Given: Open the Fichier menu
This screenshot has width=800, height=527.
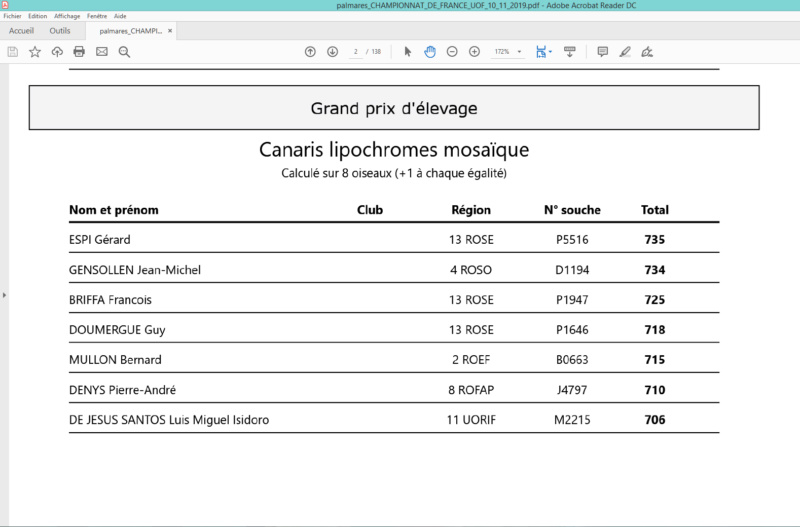Looking at the screenshot, I should [12, 16].
